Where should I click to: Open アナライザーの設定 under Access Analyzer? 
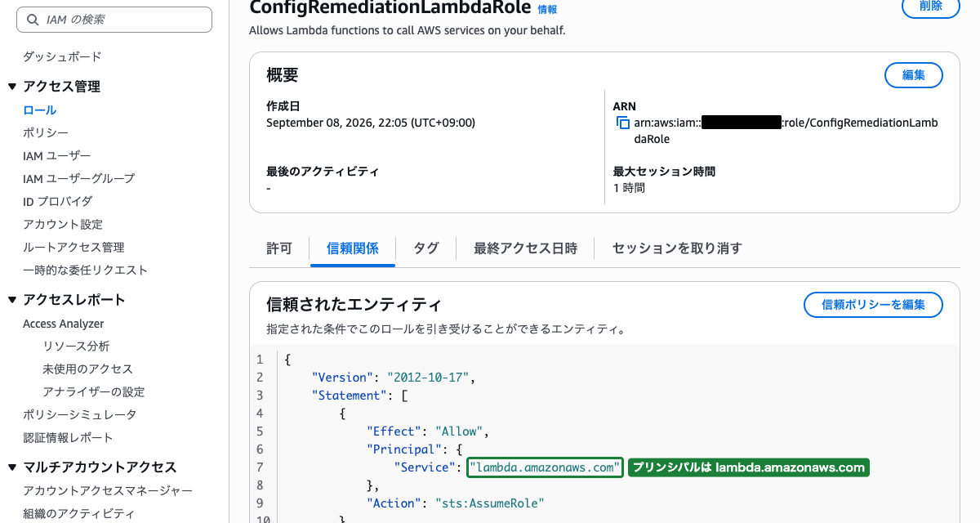(93, 392)
